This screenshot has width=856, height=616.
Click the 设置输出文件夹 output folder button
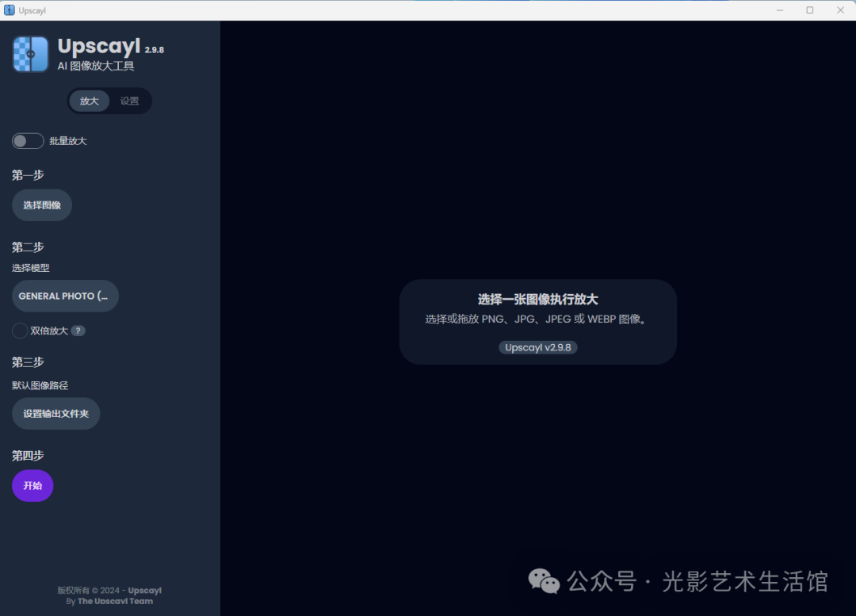55,413
